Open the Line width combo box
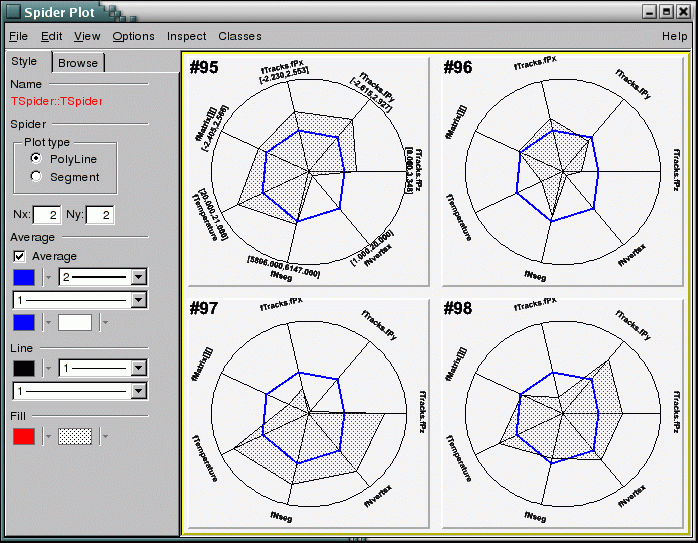698x543 pixels. (x=103, y=368)
